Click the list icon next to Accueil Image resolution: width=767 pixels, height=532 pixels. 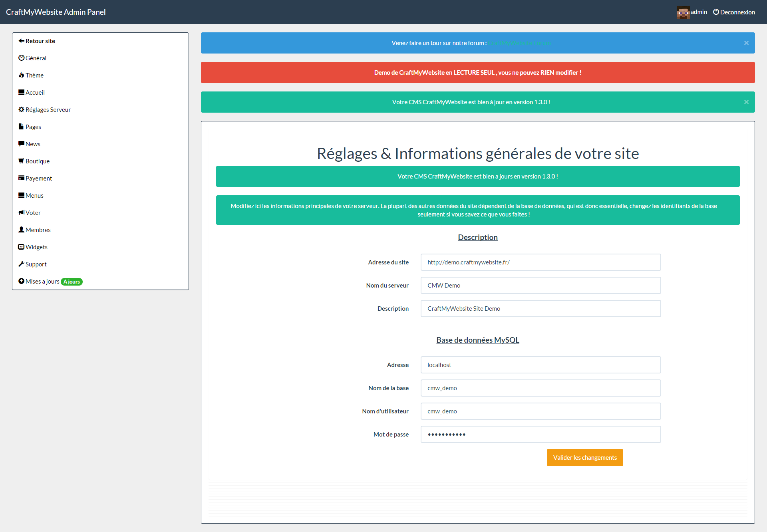click(22, 92)
